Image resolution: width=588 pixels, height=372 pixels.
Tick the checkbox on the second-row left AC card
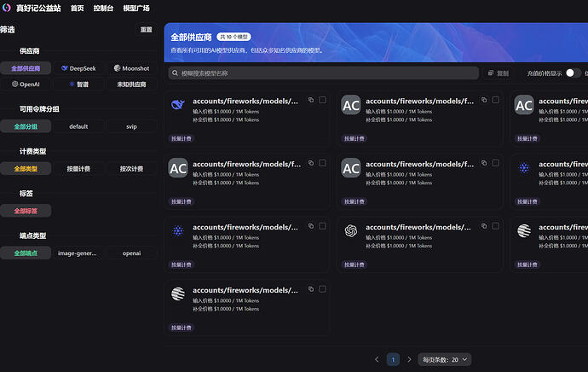[x=322, y=163]
